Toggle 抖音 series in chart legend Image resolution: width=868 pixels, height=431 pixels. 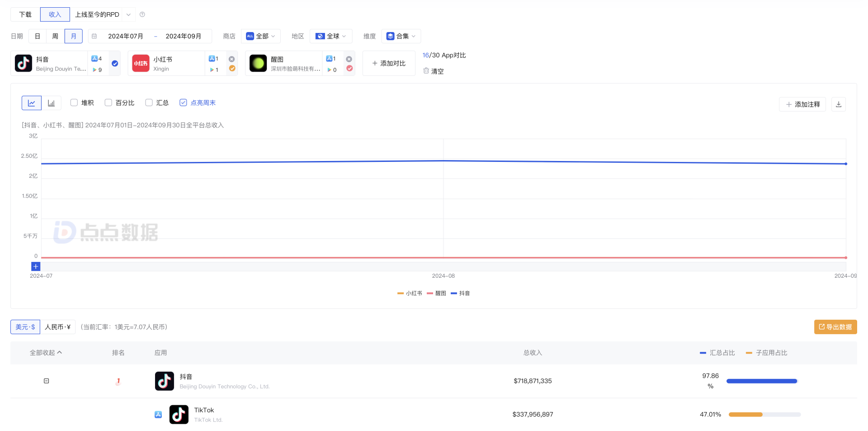click(460, 293)
